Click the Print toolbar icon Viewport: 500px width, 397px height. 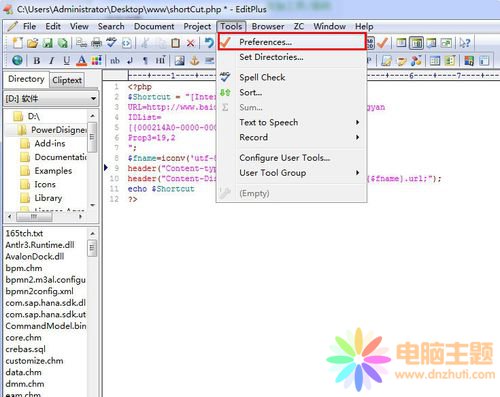[x=96, y=43]
